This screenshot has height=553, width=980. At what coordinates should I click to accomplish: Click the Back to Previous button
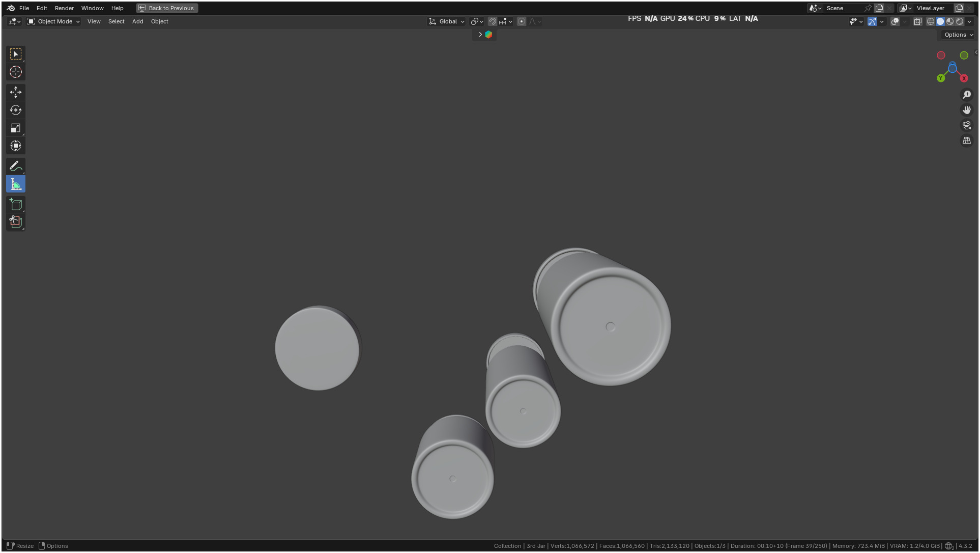coord(167,8)
